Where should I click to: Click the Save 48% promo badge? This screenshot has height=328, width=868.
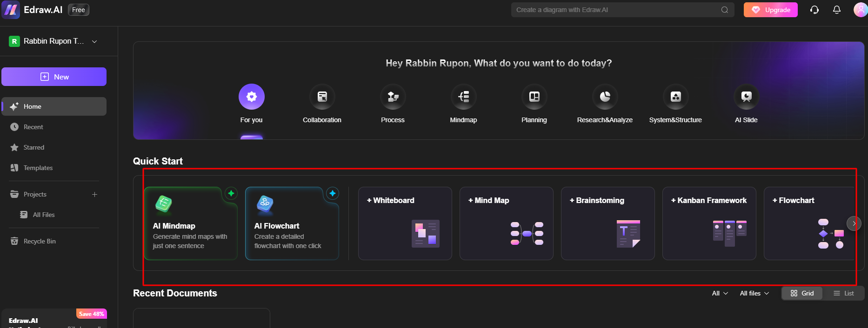coord(92,314)
